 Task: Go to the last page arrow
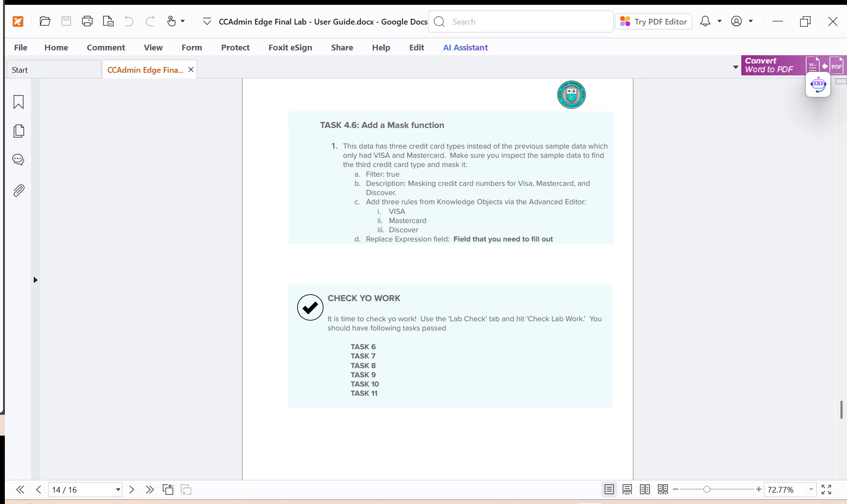150,490
